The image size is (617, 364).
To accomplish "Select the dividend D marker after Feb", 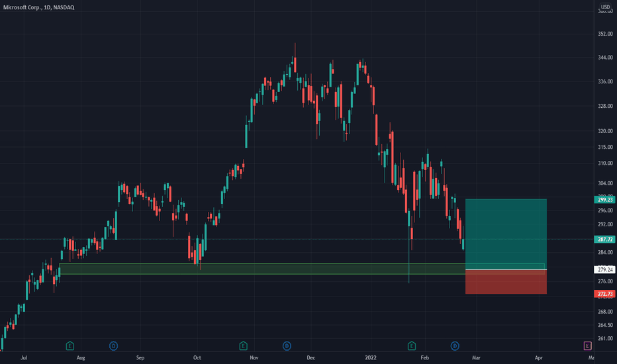I will pos(455,346).
